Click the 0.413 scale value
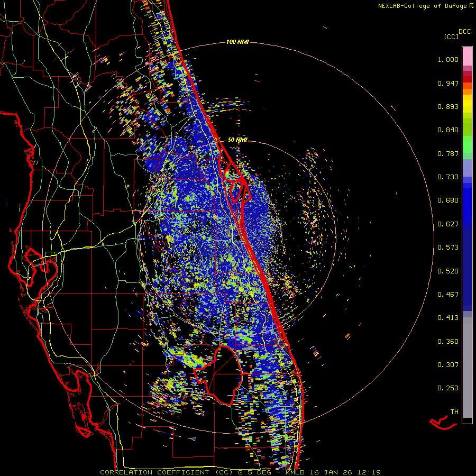 pos(448,318)
